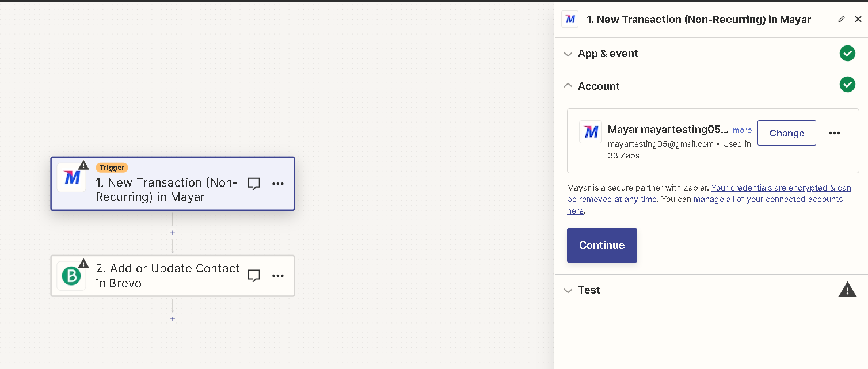Open three-dot menu on Brevo step
868x369 pixels.
[278, 276]
